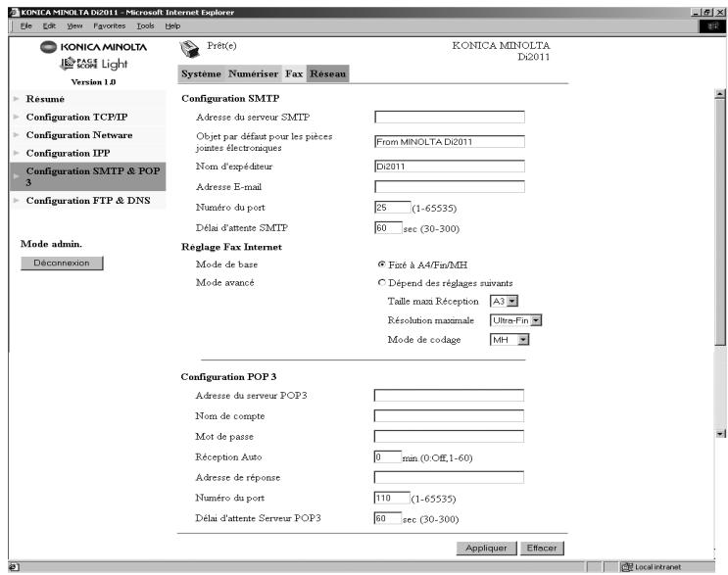Click the KONICA MINOLTA Di2011 header text
Screen dimensions: 728x575
coord(501,51)
